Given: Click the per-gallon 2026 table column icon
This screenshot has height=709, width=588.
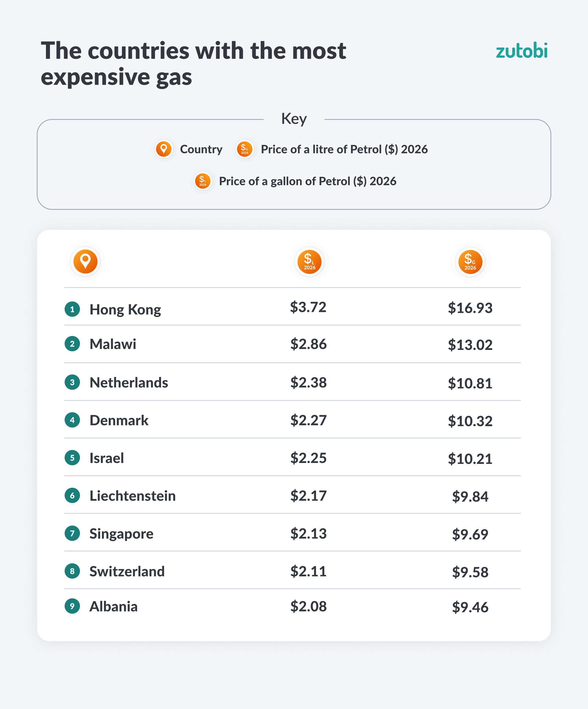Looking at the screenshot, I should coord(470,262).
